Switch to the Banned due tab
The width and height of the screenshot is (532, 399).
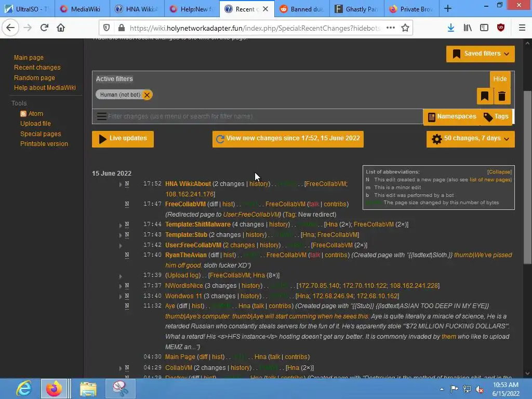pyautogui.click(x=302, y=9)
